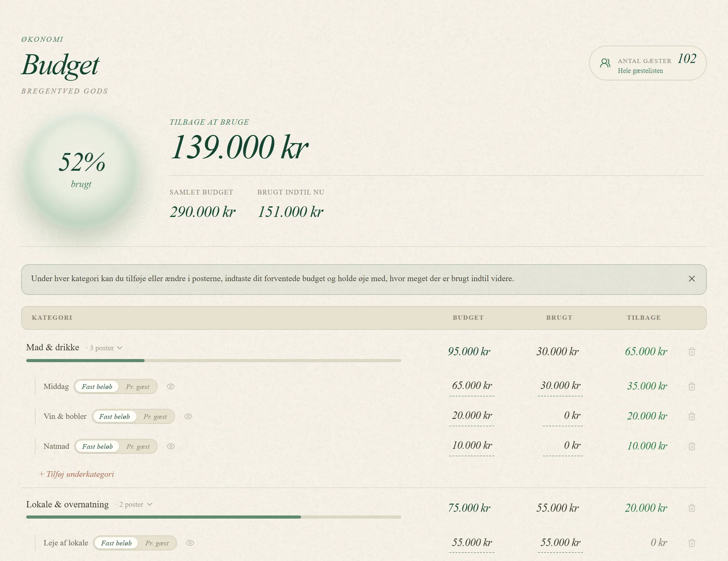
Task: Toggle visibility eye for Natmad
Action: tap(171, 446)
